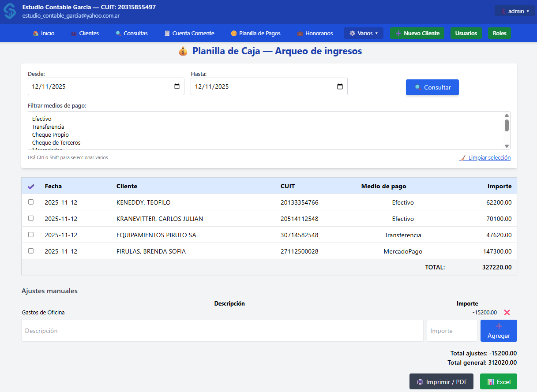Open the Honorarios section
537x392 pixels.
[x=315, y=33]
